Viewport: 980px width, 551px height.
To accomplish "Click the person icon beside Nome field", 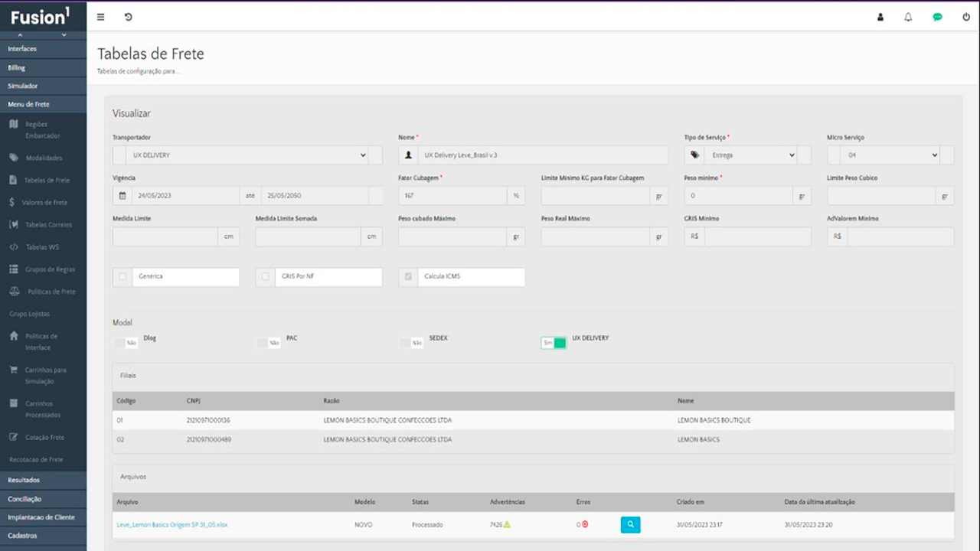I will coord(408,155).
